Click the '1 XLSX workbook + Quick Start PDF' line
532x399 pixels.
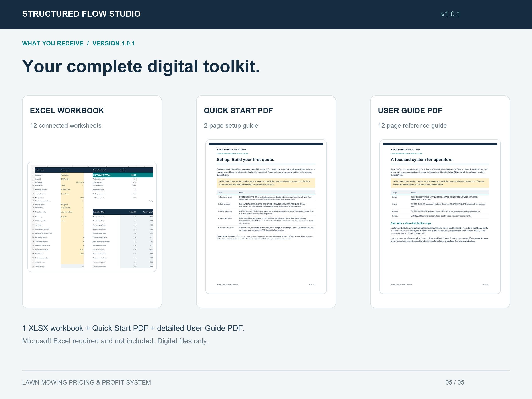pyautogui.click(x=133, y=328)
